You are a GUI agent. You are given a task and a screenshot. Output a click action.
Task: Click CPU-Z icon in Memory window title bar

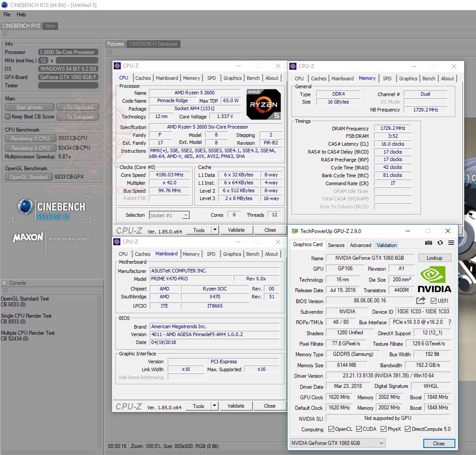tap(293, 66)
